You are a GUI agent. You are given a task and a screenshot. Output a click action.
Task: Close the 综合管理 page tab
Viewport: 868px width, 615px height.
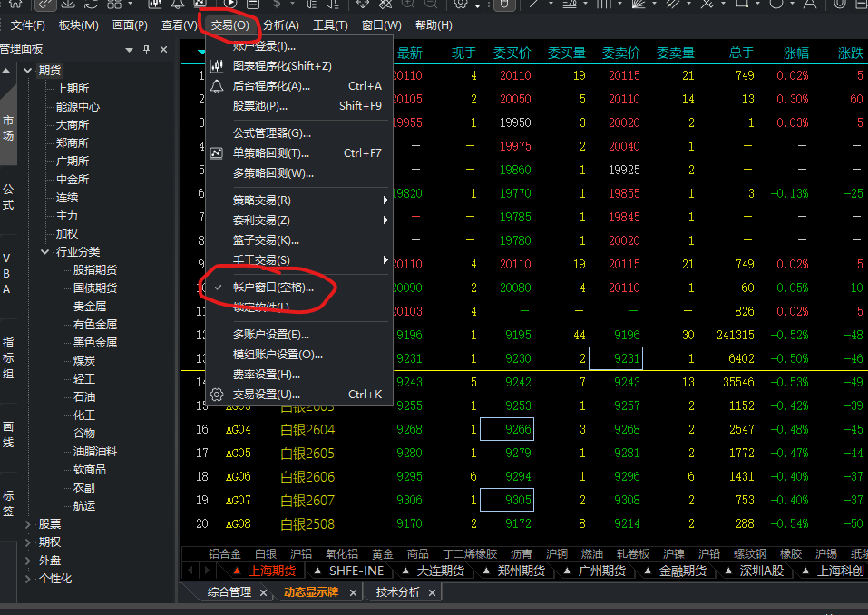264,593
